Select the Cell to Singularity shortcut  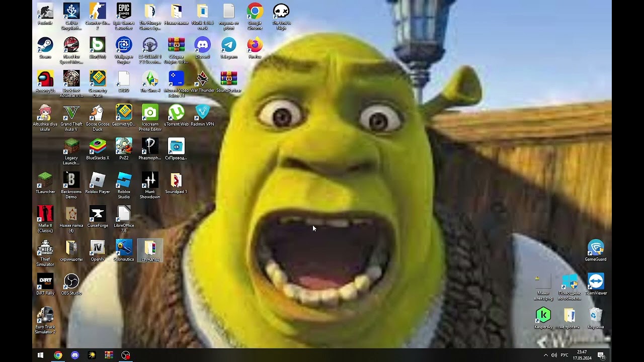[71, 17]
